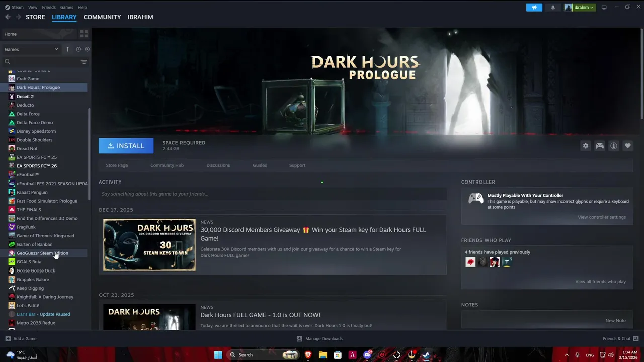Viewport: 644px width, 362px height.
Task: Open the Support link
Action: point(297,165)
